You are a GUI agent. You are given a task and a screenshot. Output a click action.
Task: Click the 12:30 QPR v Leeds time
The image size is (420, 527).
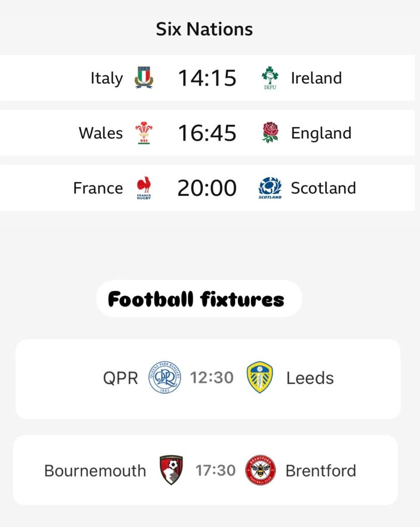click(212, 377)
